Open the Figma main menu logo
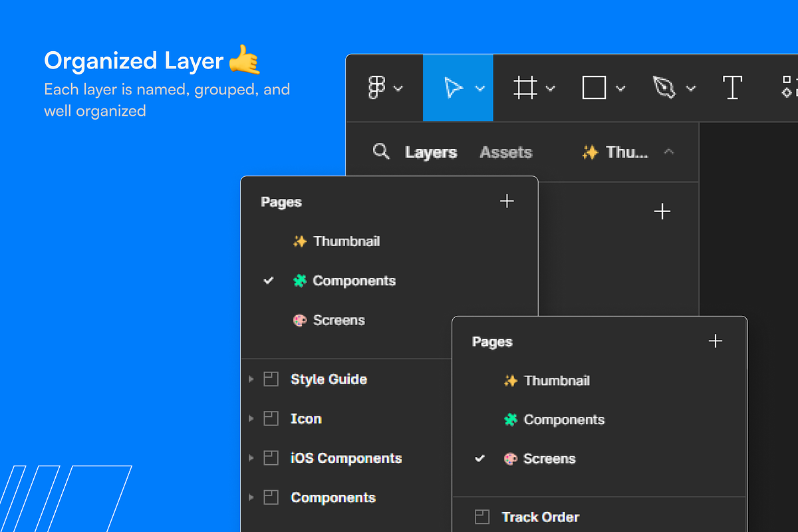 [377, 88]
